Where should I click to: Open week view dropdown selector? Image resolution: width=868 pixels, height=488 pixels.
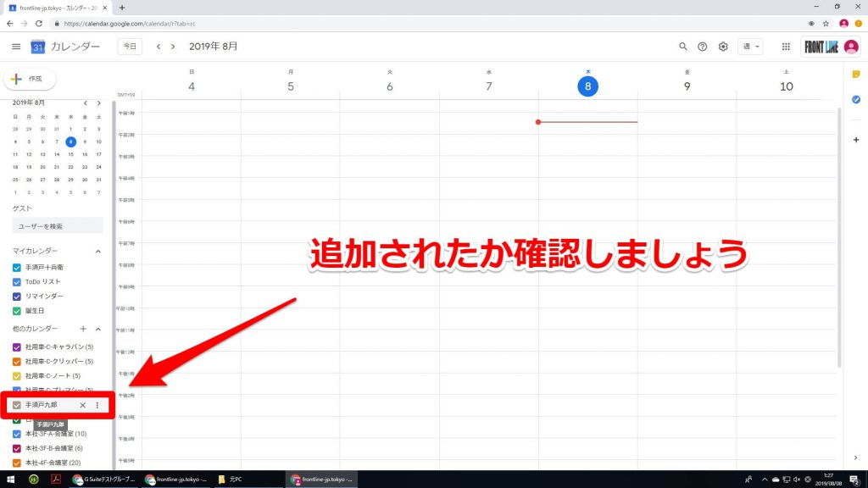coord(751,47)
